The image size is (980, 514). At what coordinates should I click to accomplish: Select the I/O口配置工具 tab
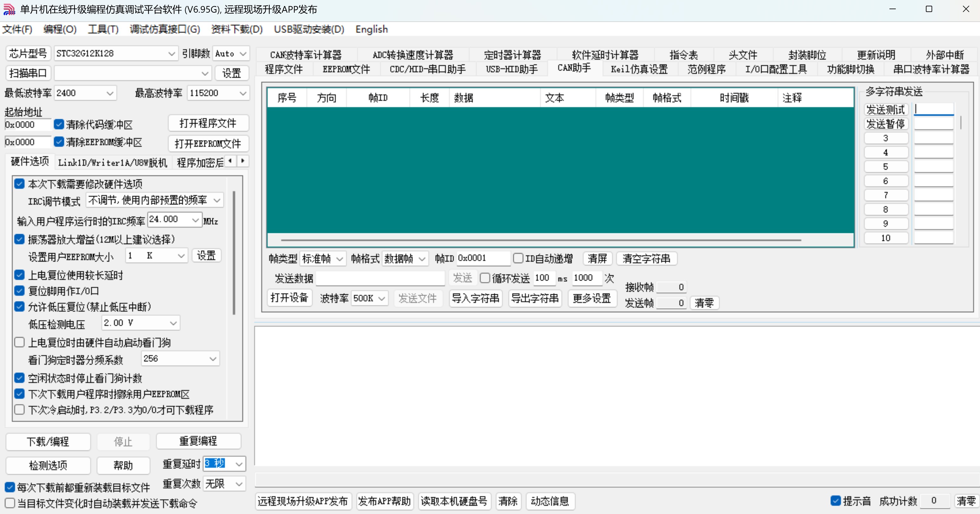(x=775, y=69)
